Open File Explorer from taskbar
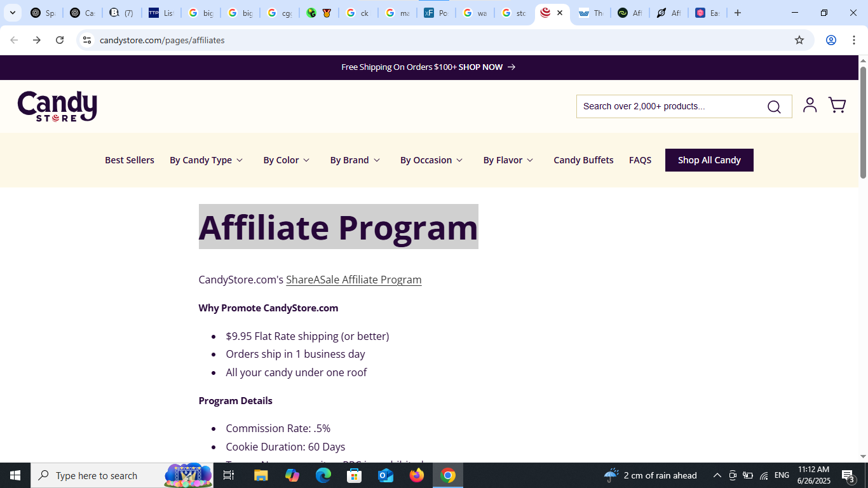Screen dimensions: 868x488 [261, 475]
